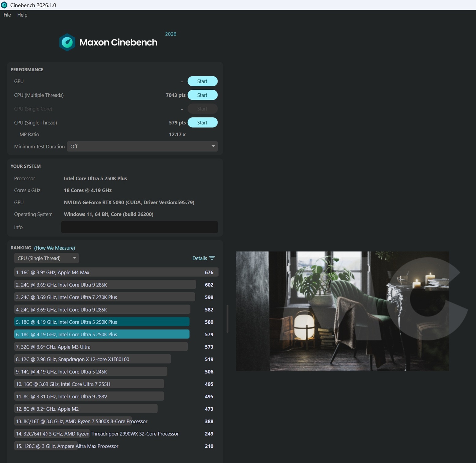The height and width of the screenshot is (463, 476).
Task: Open the Help menu
Action: (x=22, y=15)
